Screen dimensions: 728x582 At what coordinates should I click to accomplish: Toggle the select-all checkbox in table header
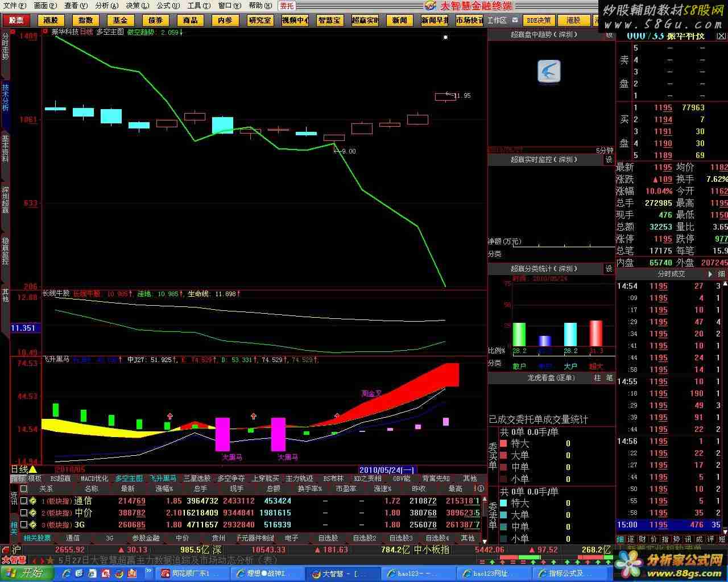(x=23, y=489)
